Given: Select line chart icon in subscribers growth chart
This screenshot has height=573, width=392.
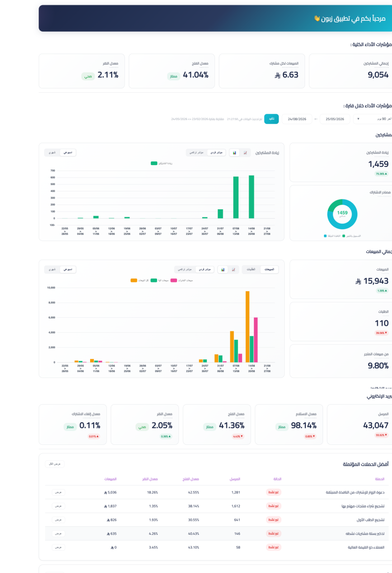Looking at the screenshot, I should (245, 153).
